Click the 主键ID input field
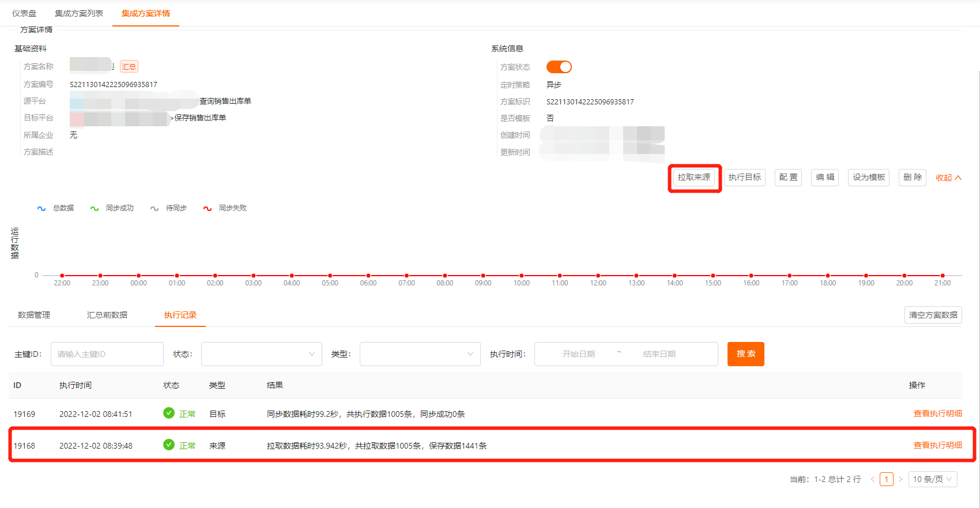 (x=107, y=354)
